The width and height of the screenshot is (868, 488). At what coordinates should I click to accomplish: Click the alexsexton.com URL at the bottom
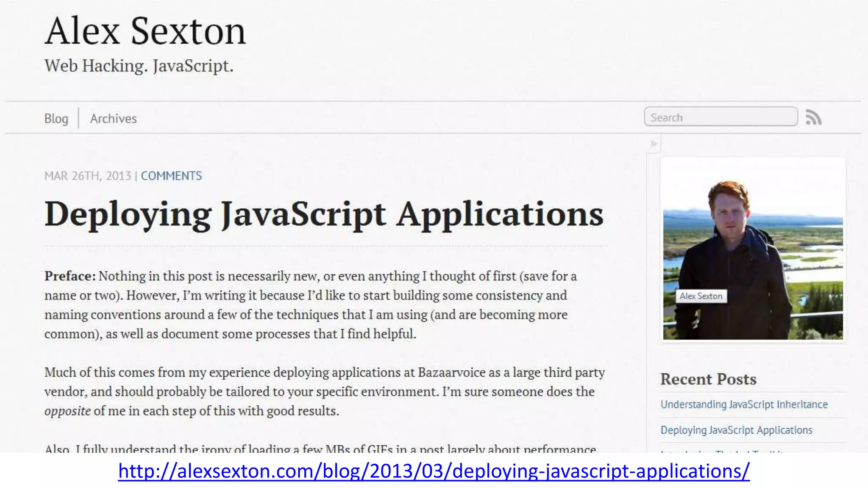pos(434,471)
